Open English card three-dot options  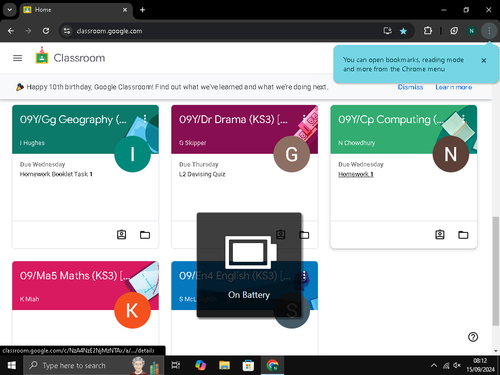tap(304, 275)
